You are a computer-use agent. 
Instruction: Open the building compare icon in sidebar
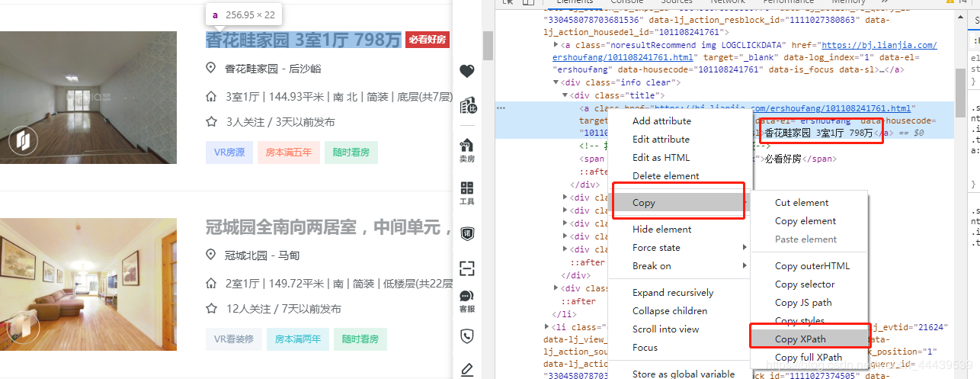tap(467, 105)
